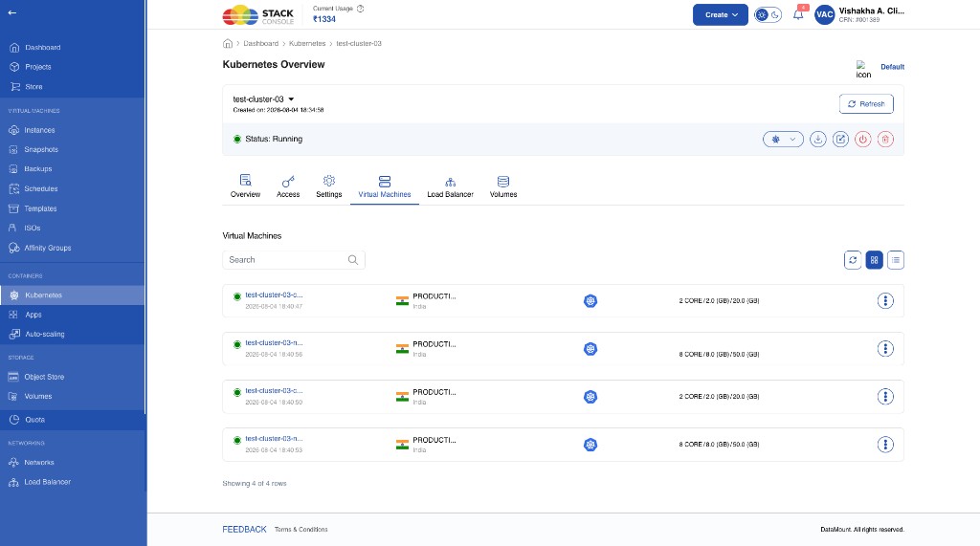The width and height of the screenshot is (980, 546).
Task: Open VAC user avatar menu
Action: [x=824, y=15]
